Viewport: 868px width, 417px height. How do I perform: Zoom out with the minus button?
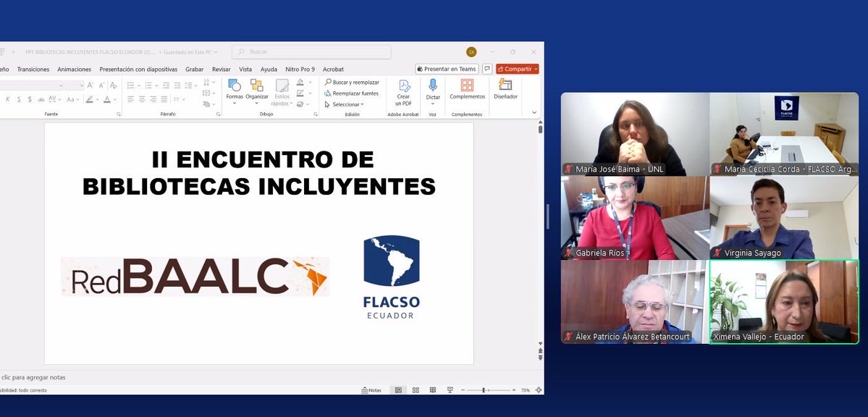click(463, 390)
